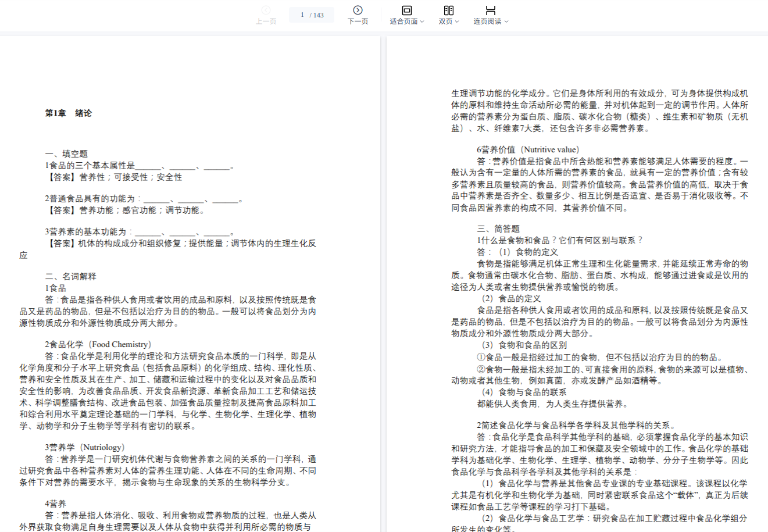Expand the chevron next to 适合页面
768x532 pixels.
(422, 22)
